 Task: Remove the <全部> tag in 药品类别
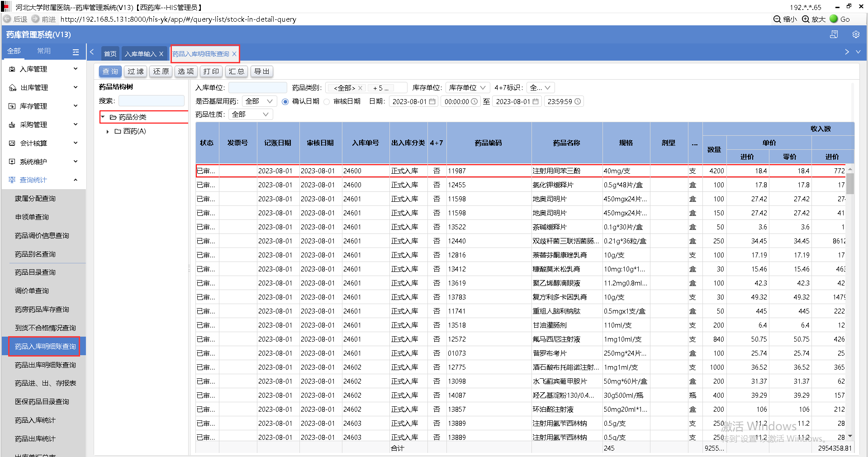coord(360,88)
